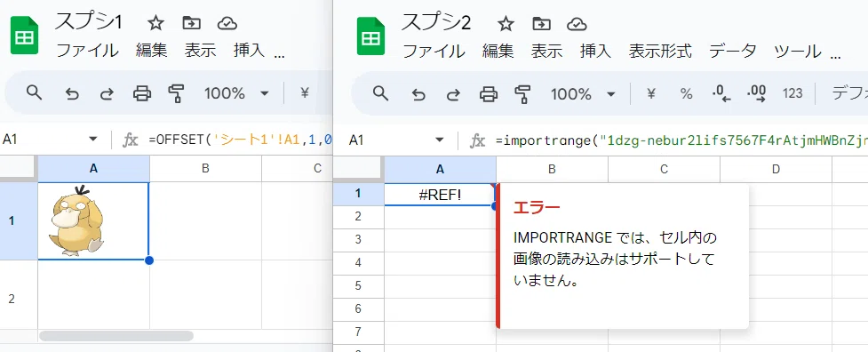Click the importrange formula bar in スプシ2
The image size is (868, 352).
pos(681,140)
